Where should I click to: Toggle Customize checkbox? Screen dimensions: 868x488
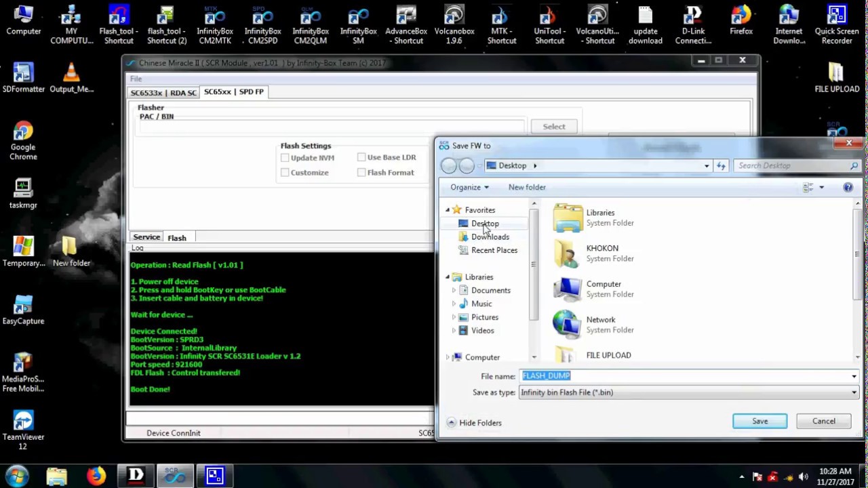point(285,172)
